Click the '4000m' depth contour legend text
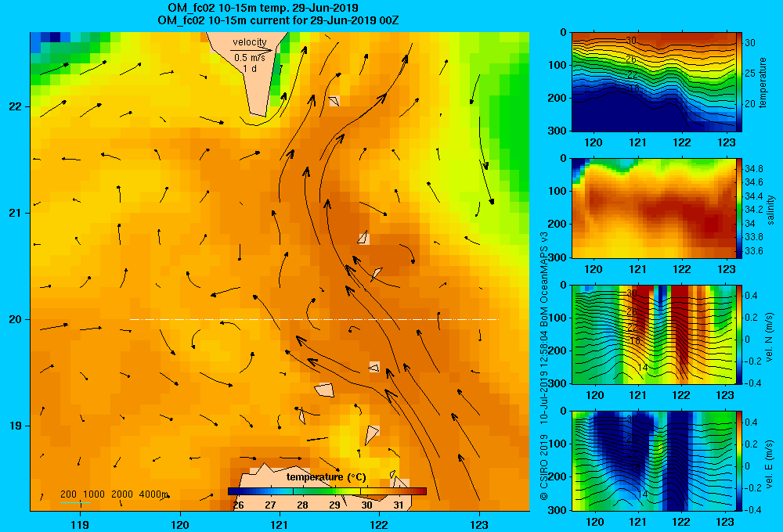The width and height of the screenshot is (783, 532). click(x=153, y=494)
